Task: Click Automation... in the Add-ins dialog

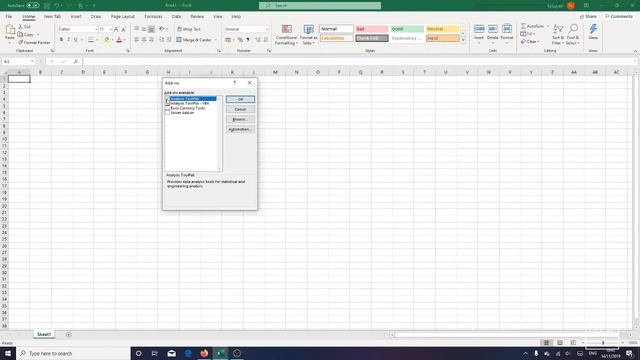Action: [x=240, y=129]
